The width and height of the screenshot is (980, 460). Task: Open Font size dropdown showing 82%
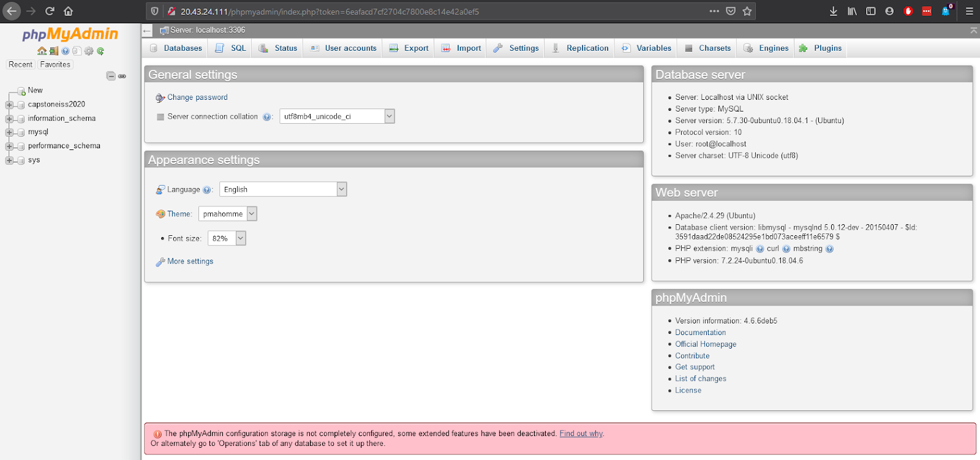point(227,238)
